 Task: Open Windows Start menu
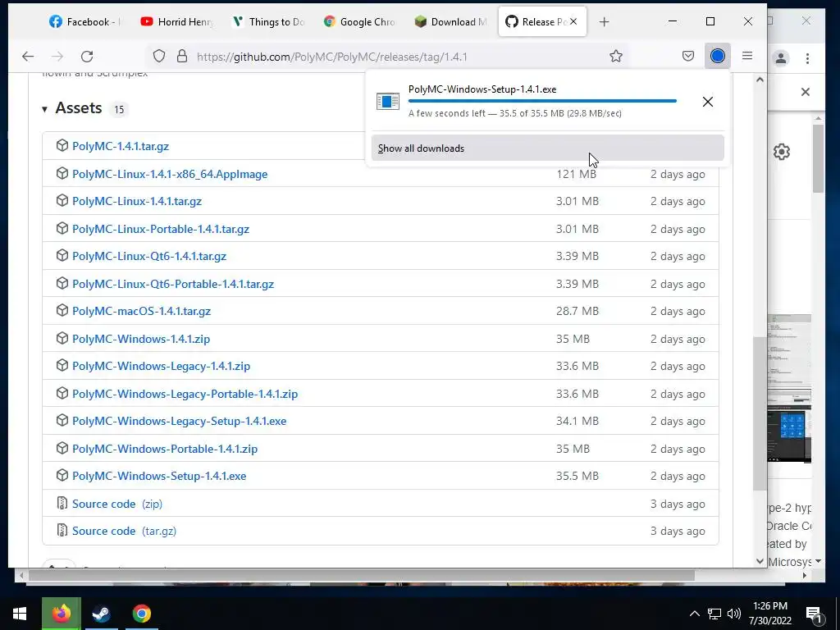pyautogui.click(x=20, y=614)
